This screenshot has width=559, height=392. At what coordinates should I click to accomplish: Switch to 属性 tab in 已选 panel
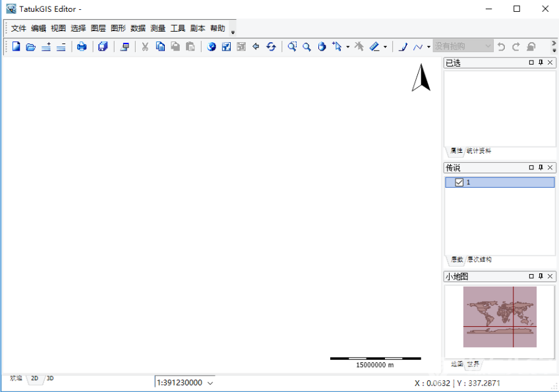coord(456,151)
